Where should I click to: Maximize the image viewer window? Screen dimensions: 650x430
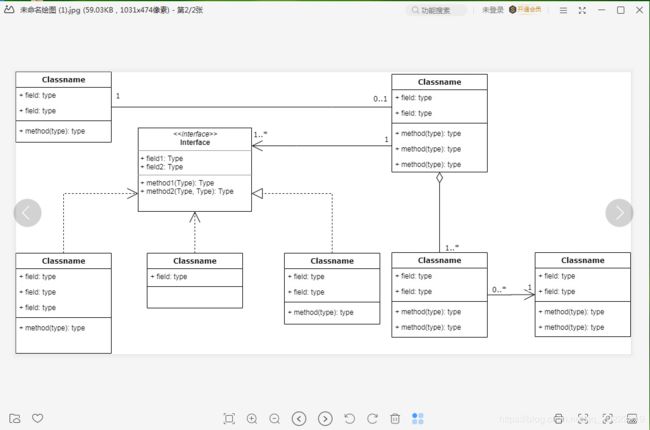click(621, 10)
